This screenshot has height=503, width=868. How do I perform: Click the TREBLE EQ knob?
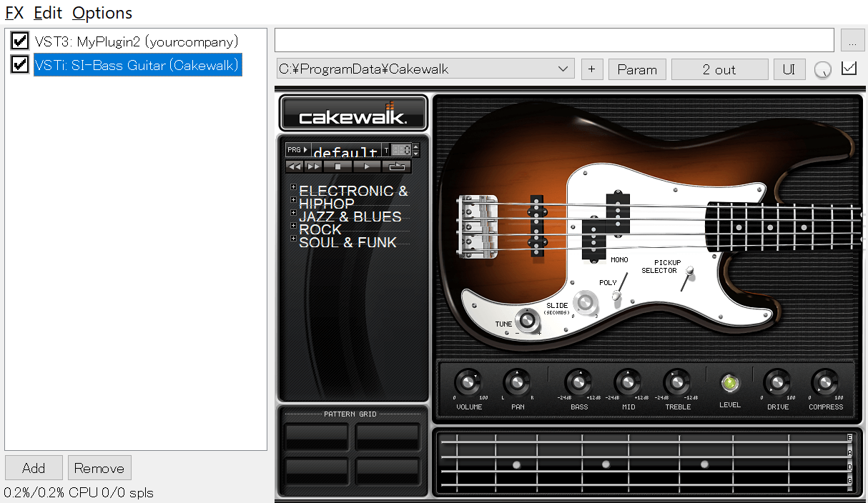point(676,382)
